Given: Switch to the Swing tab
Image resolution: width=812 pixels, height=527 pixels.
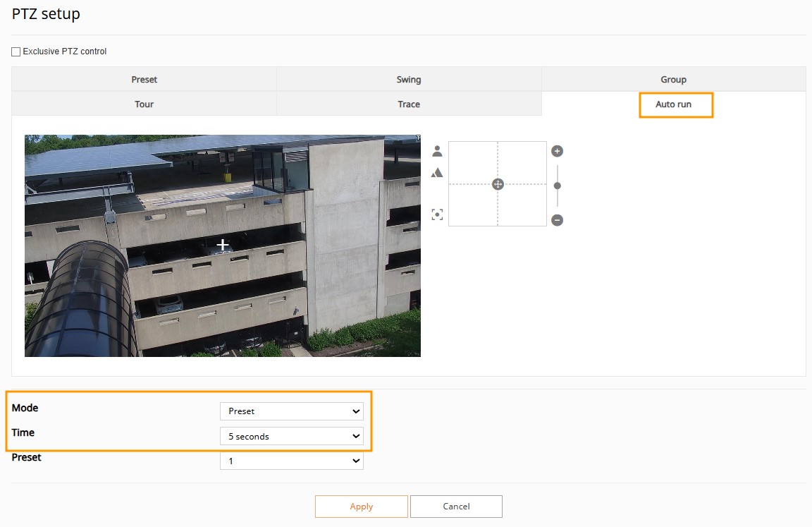Looking at the screenshot, I should coord(409,80).
